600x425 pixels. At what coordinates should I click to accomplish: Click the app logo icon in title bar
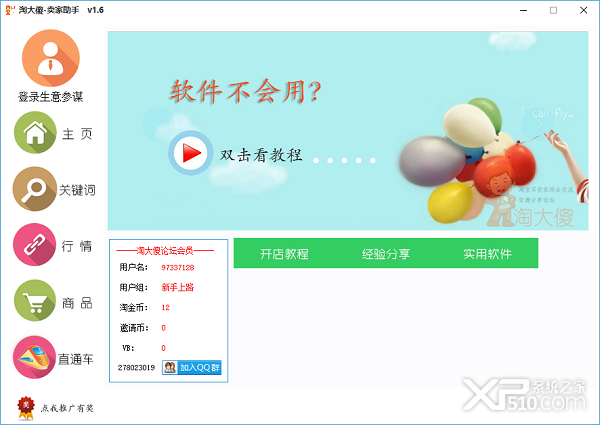[x=10, y=10]
